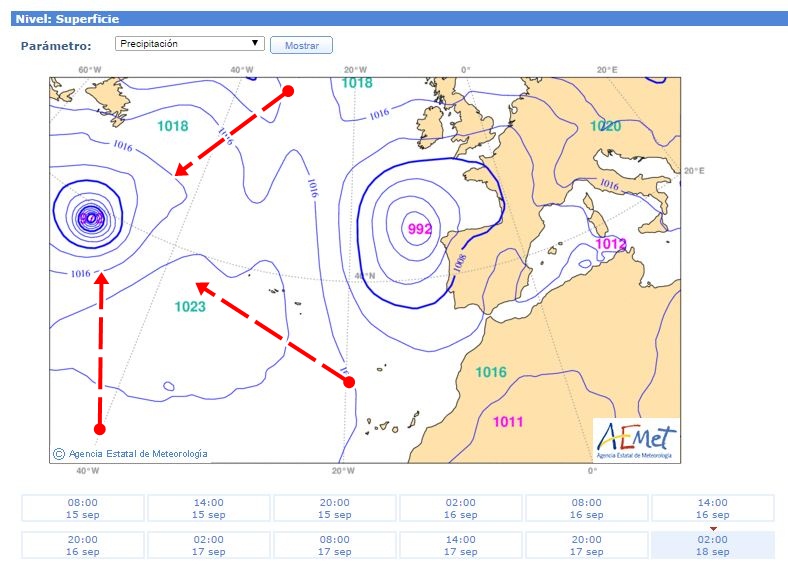
Task: Click the Mostrar button
Action: (301, 46)
